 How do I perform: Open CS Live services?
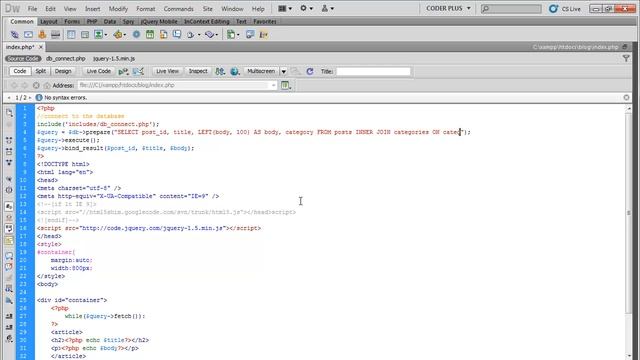click(565, 9)
